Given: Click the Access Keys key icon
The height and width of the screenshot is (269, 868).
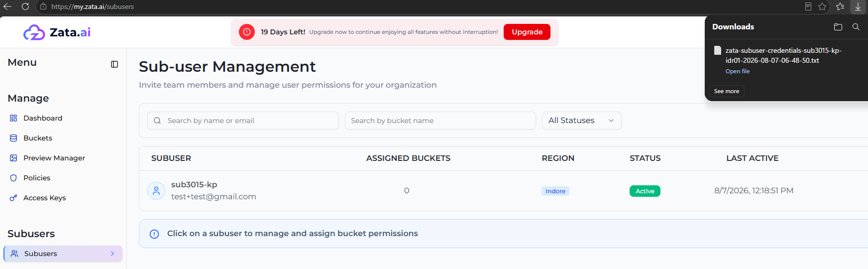Looking at the screenshot, I should 13,198.
